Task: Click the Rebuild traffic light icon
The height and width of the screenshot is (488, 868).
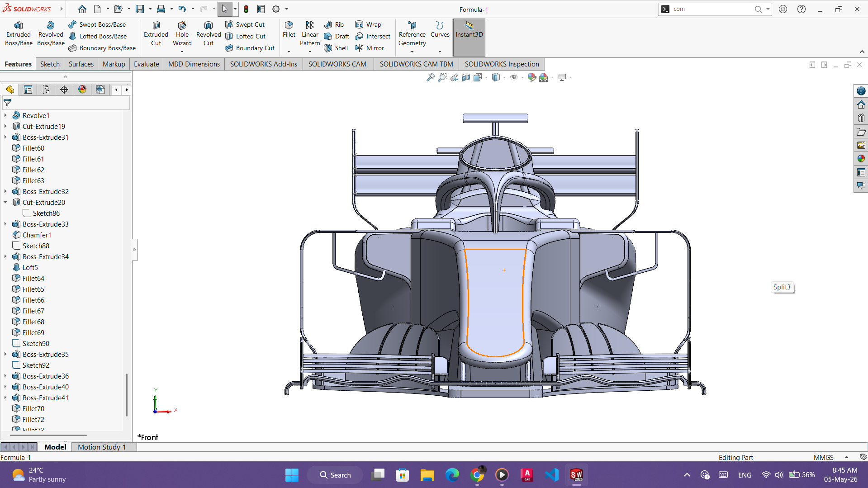Action: pos(246,9)
